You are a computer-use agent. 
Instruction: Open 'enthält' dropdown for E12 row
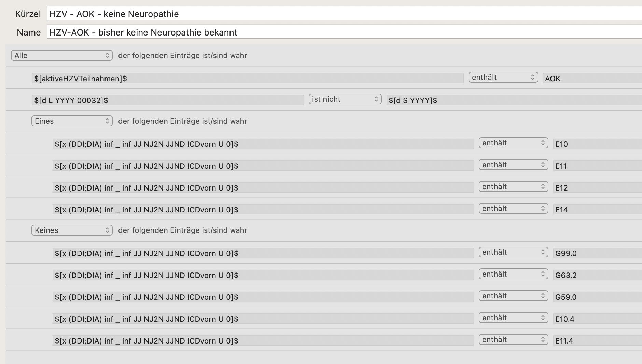[x=513, y=187]
